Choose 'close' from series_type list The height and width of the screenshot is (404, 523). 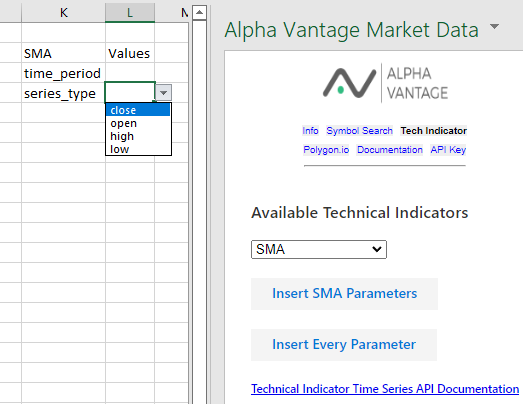pyautogui.click(x=138, y=110)
